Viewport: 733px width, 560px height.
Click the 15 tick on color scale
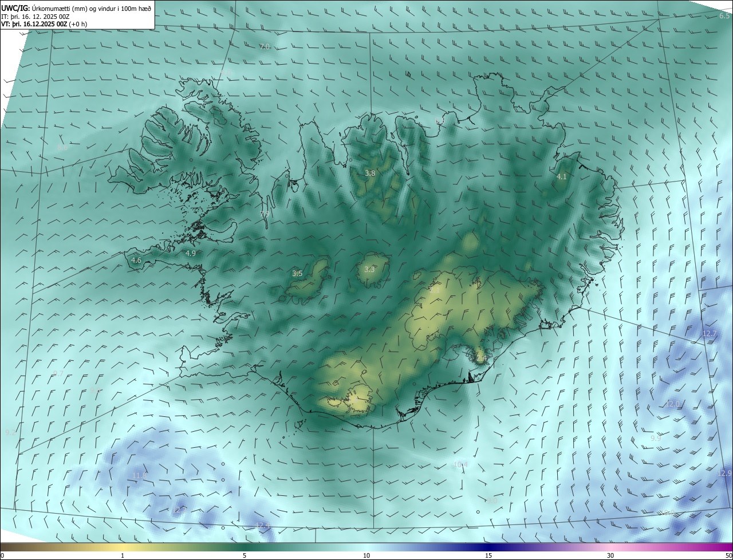coord(488,555)
